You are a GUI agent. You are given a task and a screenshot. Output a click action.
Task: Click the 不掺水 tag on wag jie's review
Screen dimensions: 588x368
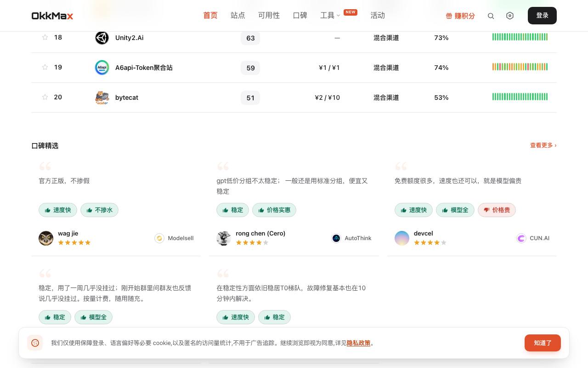pos(100,210)
